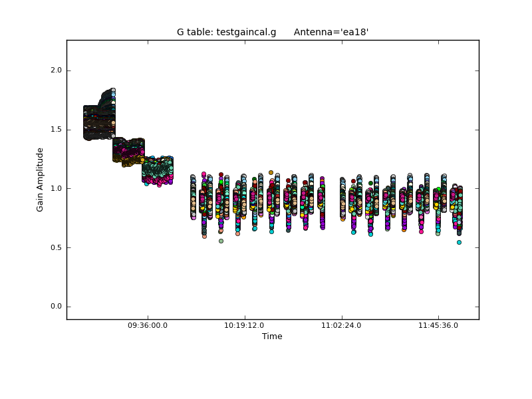
Task: Click the 2.0 y-axis tick label
Action: [x=56, y=70]
